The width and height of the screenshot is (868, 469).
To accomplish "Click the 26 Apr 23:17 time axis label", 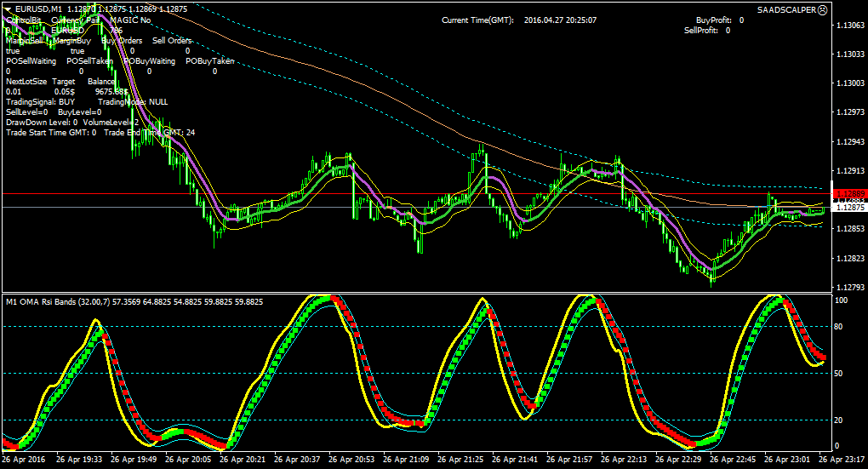I will (842, 459).
